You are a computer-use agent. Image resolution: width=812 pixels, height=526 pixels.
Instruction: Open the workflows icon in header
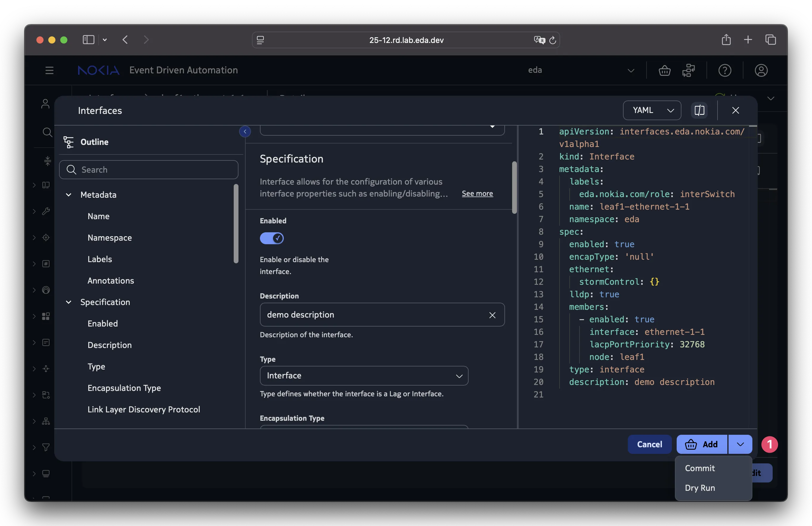coord(689,70)
